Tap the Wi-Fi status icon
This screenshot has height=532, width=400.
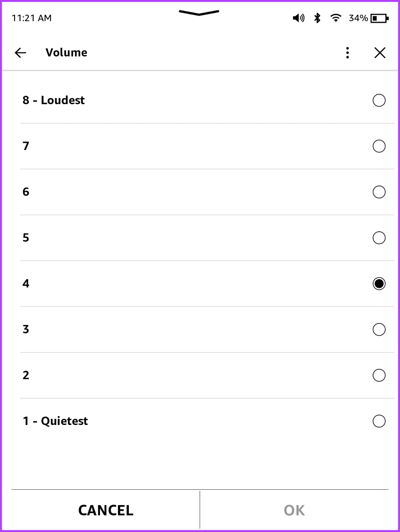[336, 18]
